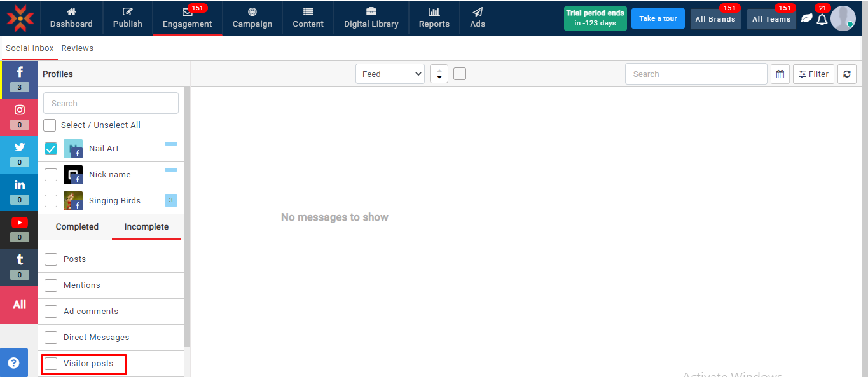Open the Filter options button
868x377 pixels.
(813, 74)
